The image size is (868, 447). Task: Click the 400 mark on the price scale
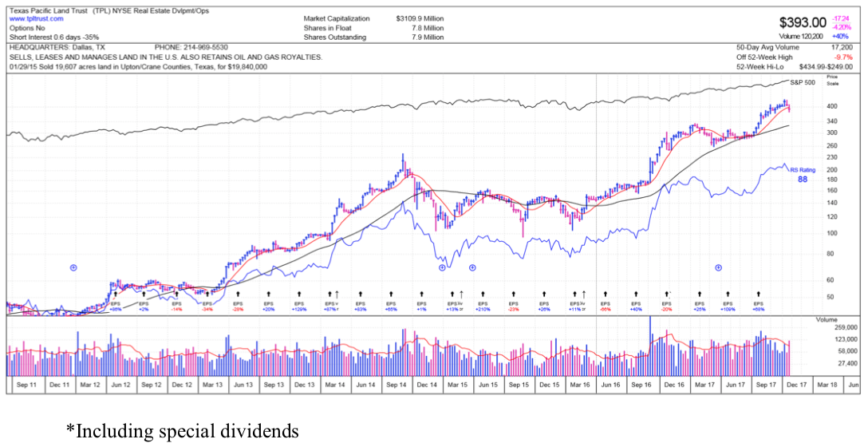pos(832,106)
